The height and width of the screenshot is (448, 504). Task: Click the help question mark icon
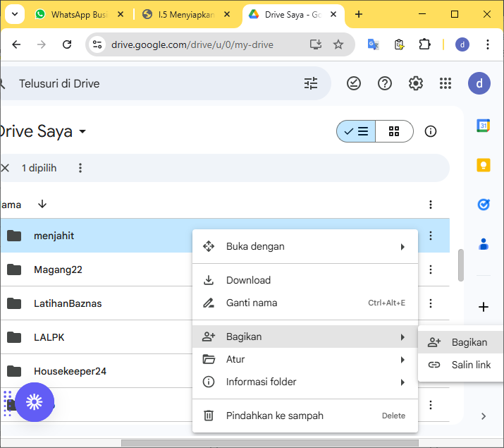click(385, 83)
